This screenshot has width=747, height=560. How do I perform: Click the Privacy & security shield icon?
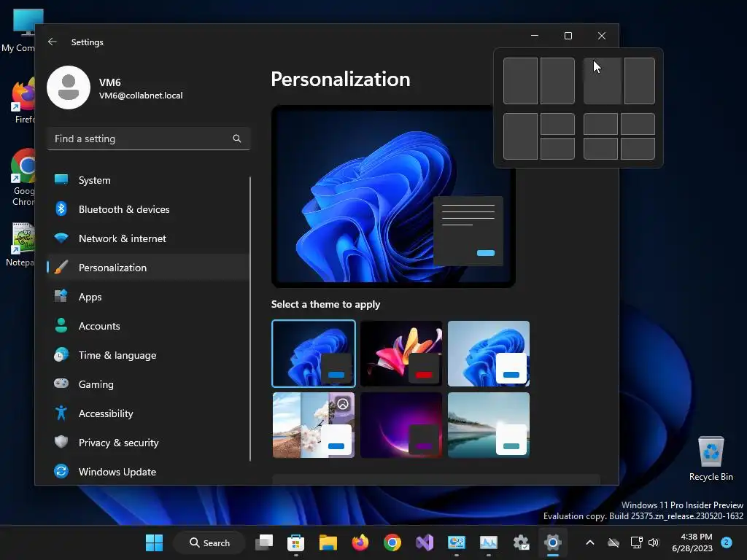click(x=61, y=442)
